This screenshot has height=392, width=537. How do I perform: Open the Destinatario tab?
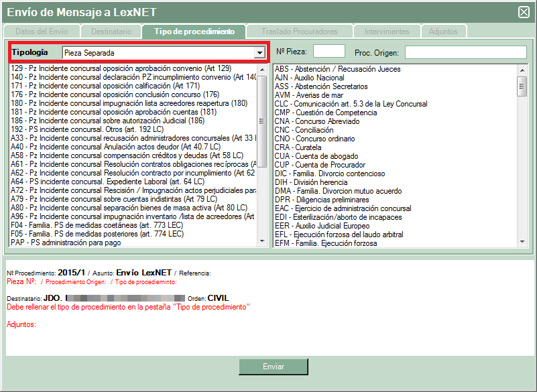point(111,31)
